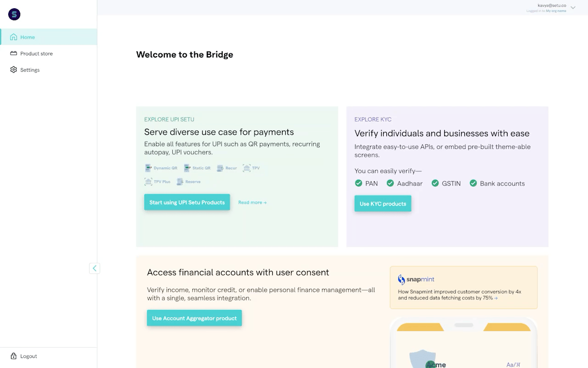
Task: Select the Static QR payment icon
Action: pos(187,168)
